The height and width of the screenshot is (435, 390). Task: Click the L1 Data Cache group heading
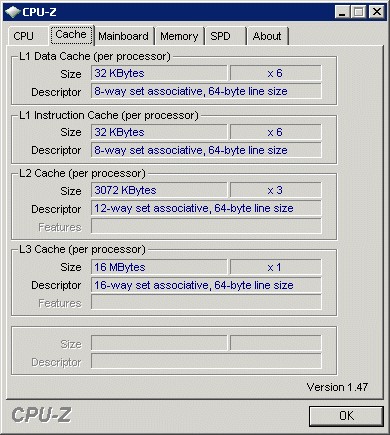[95, 56]
